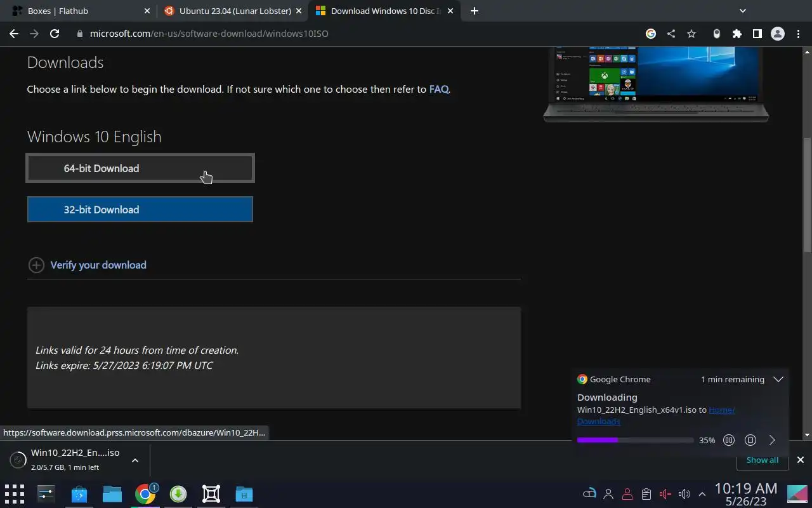Open the shield extension icon in toolbar
The width and height of the screenshot is (812, 508).
717,34
